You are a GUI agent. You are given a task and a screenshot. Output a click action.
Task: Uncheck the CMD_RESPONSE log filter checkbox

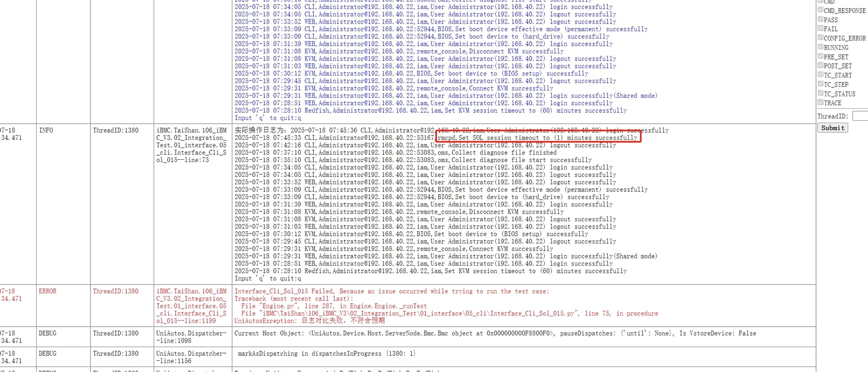(820, 10)
